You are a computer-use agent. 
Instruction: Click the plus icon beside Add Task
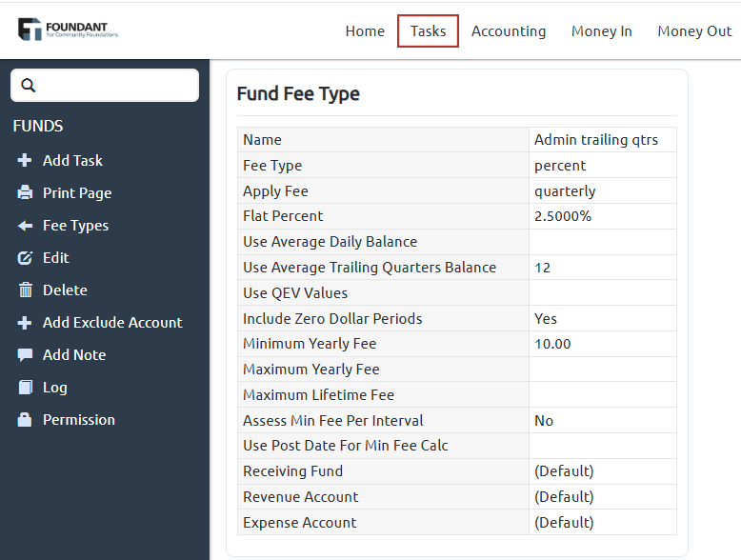tap(25, 160)
